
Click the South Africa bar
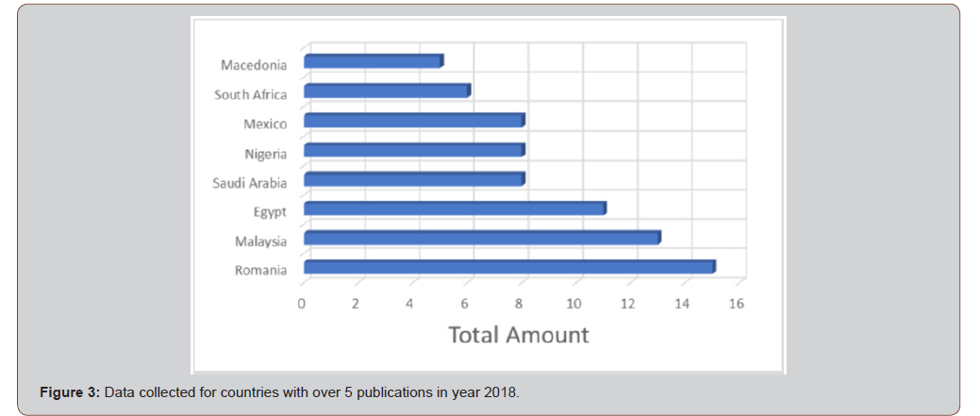coord(387,92)
